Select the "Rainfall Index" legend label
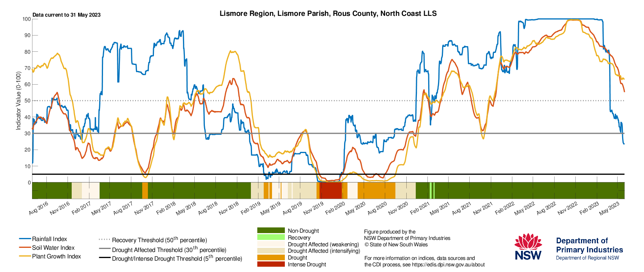 click(49, 239)
